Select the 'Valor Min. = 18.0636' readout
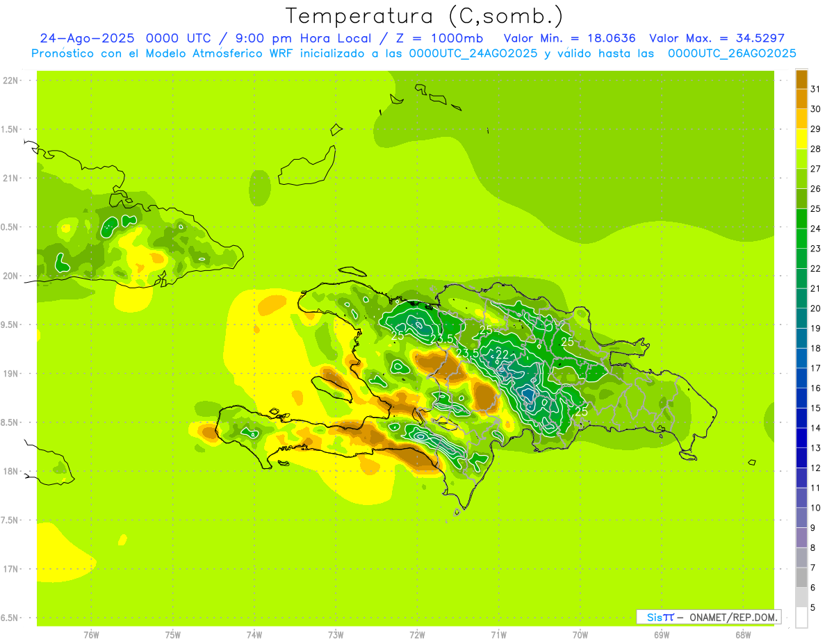 [x=569, y=38]
